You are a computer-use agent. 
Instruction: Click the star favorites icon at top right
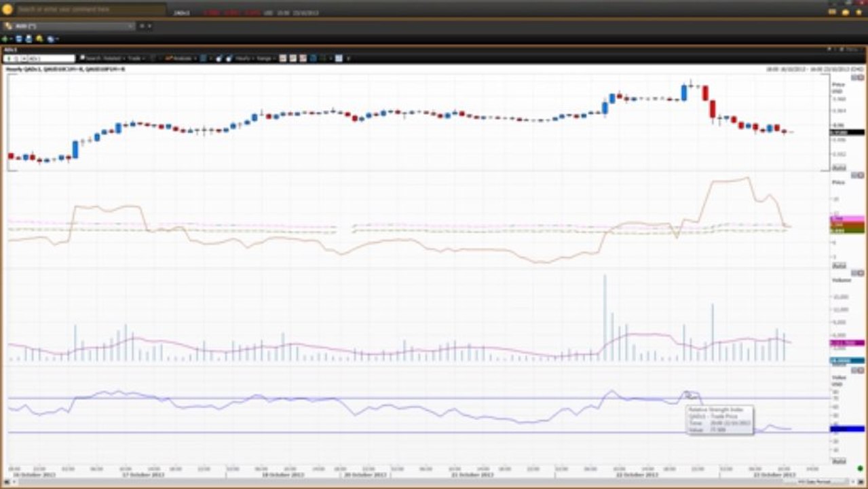click(x=857, y=12)
